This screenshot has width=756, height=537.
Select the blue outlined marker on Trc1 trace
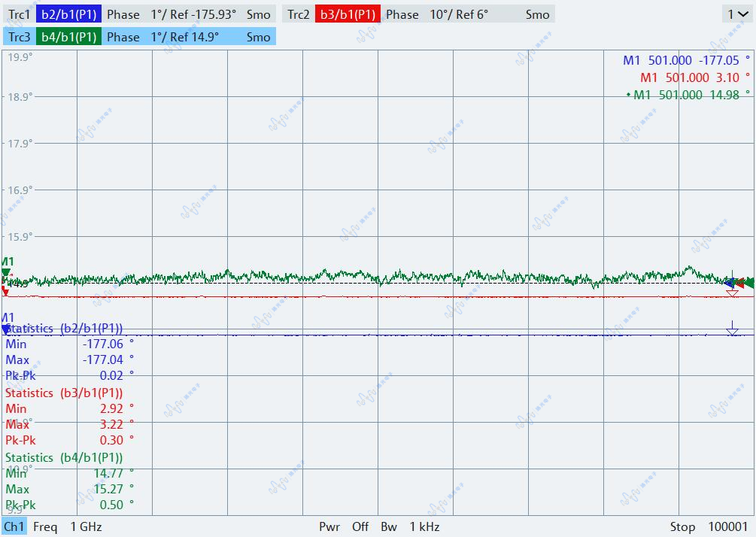pyautogui.click(x=732, y=329)
